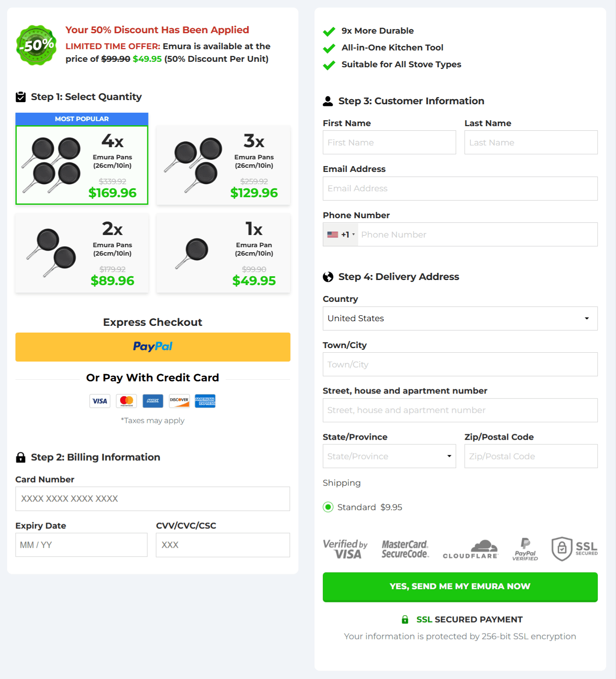Open the Country dropdown
616x679 pixels.
460,318
